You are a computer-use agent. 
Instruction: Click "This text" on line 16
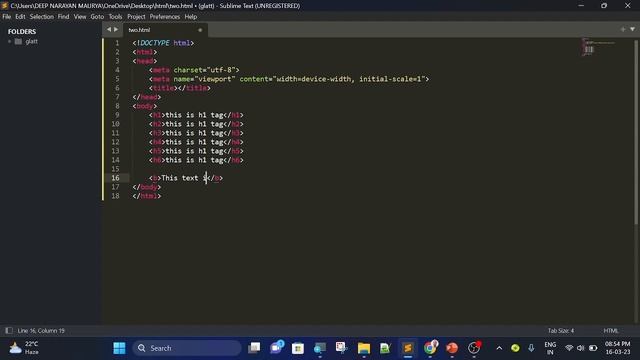(180, 178)
